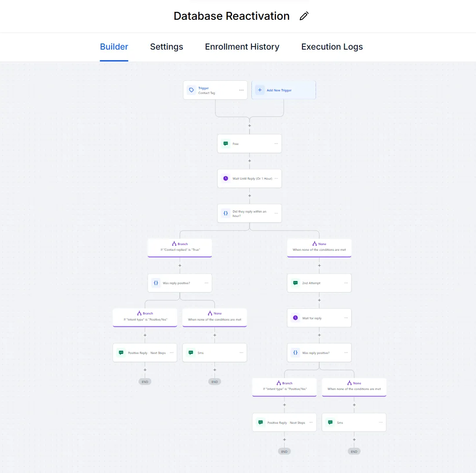Image resolution: width=476 pixels, height=473 pixels.
Task: Click clock icon on Wait Until Reply node
Action: [x=225, y=178]
